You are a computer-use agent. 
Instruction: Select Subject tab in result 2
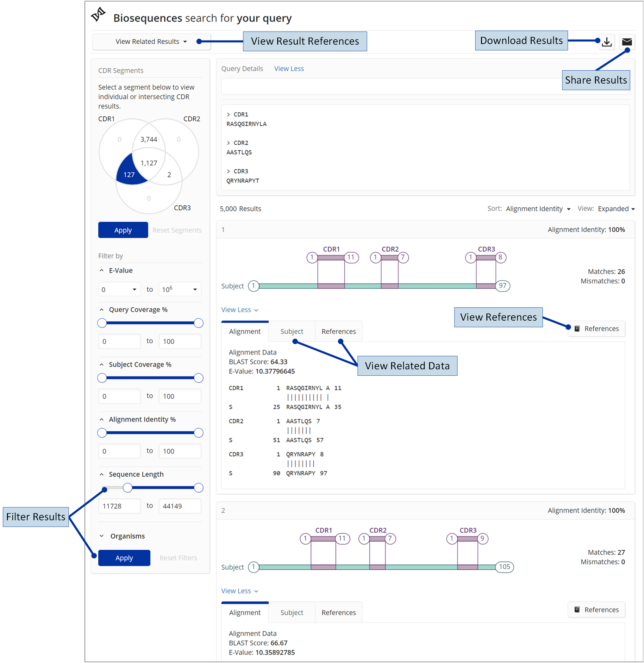tap(291, 613)
